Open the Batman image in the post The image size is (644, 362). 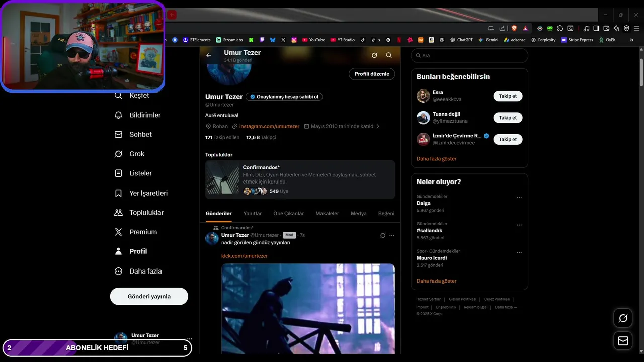pyautogui.click(x=308, y=309)
